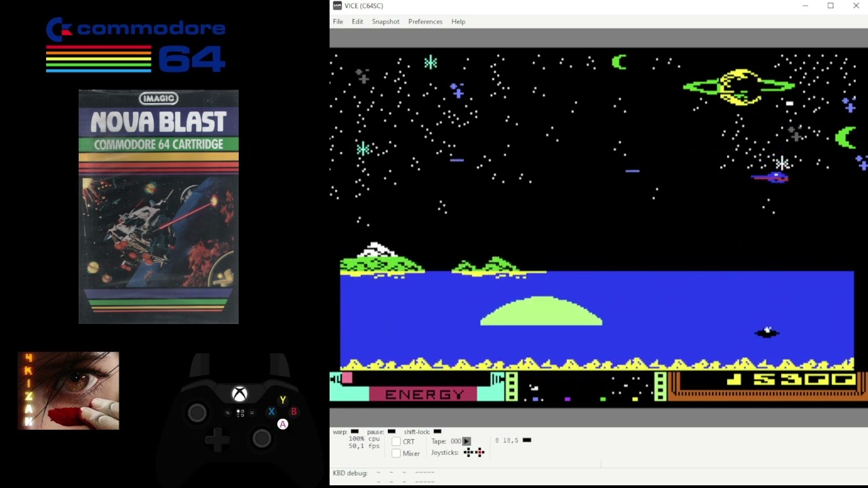Open the File menu in VICE

click(338, 22)
